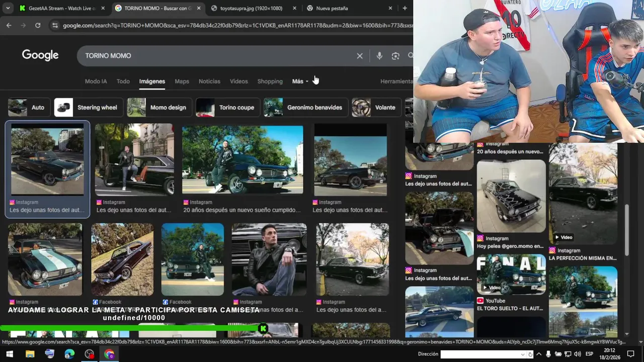This screenshot has width=644, height=362.
Task: Open image of man in leather jacket sitting
Action: pos(269,259)
